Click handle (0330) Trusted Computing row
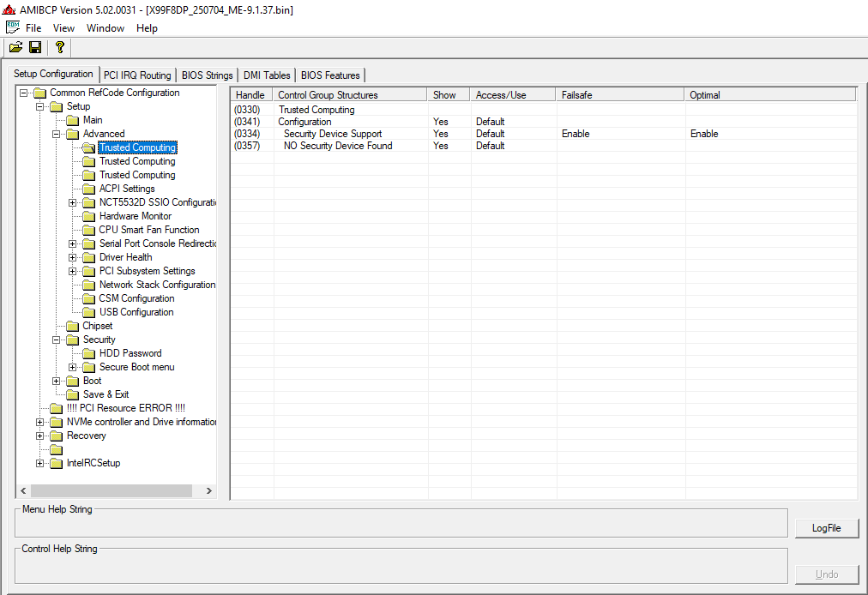The image size is (868, 595). coord(247,110)
